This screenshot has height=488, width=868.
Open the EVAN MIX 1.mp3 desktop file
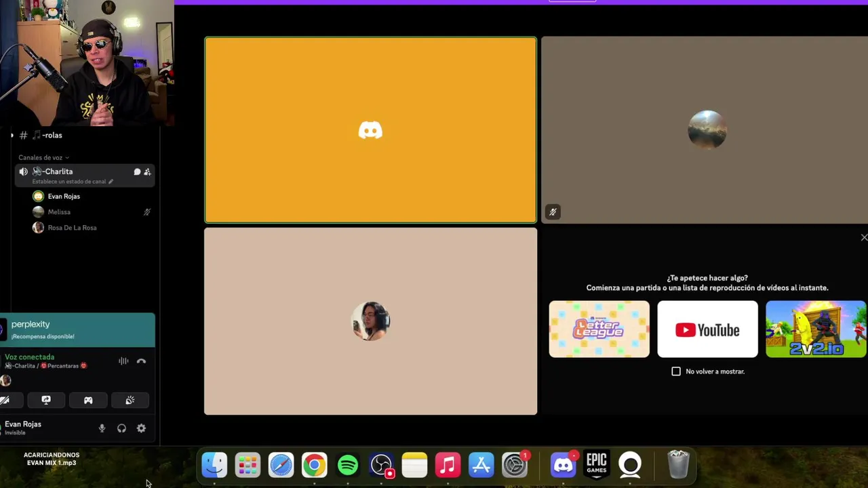52,459
